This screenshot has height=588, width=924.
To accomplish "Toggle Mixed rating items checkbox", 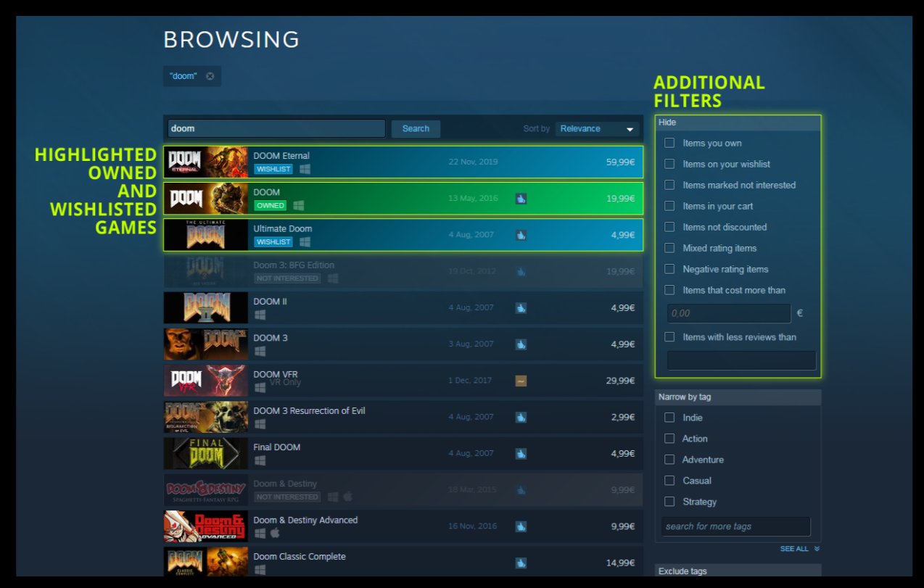I will click(669, 248).
